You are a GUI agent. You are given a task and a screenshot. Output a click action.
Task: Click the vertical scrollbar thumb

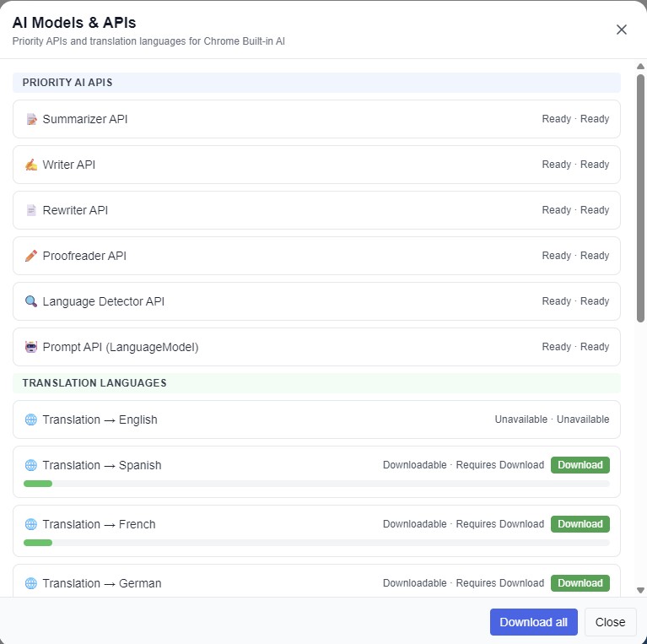(640, 198)
